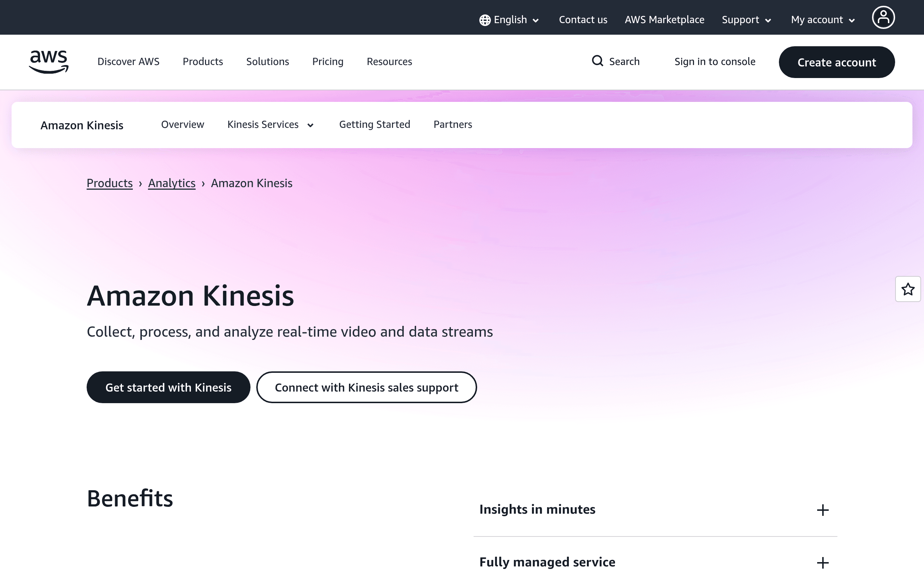
Task: Click the large Amazon Kinesis page title
Action: tap(191, 296)
